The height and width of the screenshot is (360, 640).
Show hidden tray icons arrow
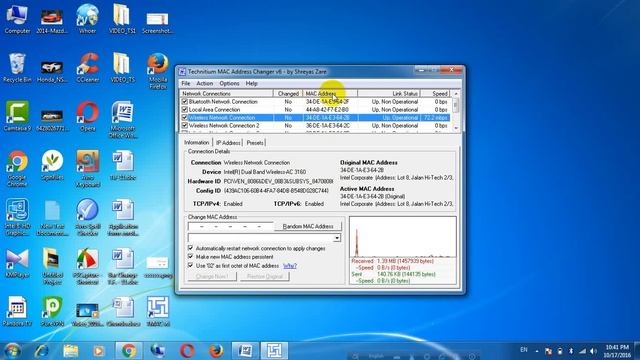pos(537,351)
